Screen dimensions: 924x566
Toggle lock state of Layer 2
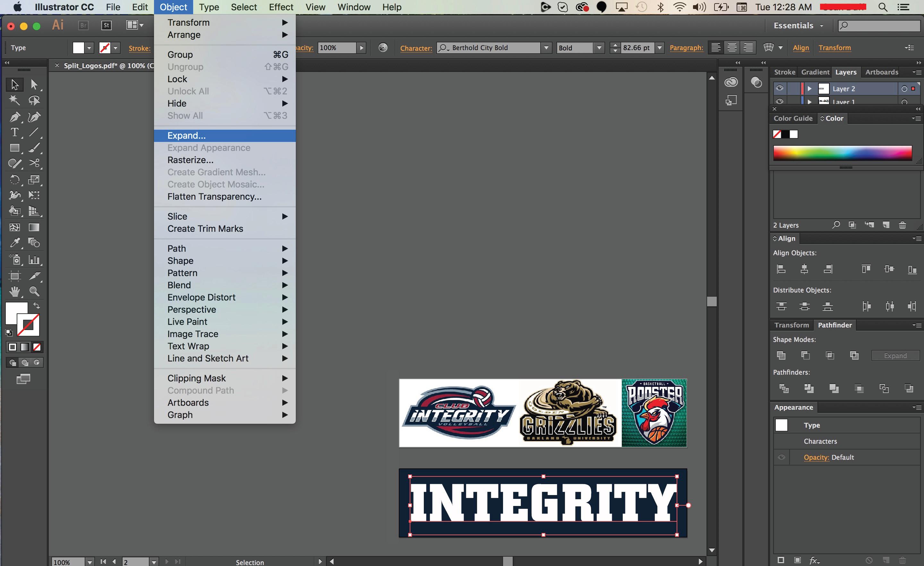click(x=791, y=89)
